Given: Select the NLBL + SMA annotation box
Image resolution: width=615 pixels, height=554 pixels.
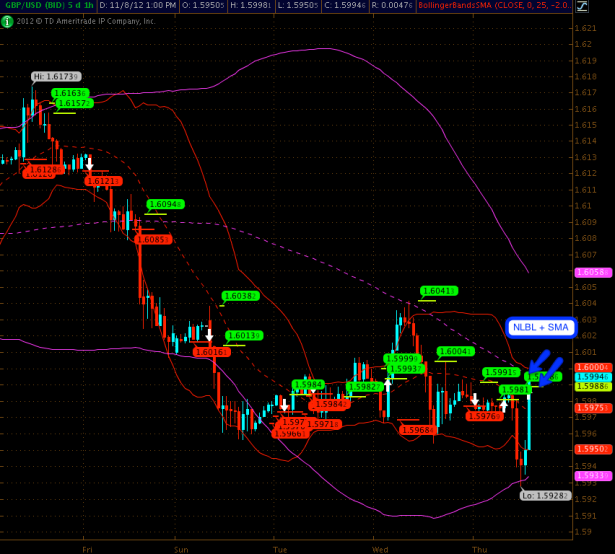Looking at the screenshot, I should [541, 327].
